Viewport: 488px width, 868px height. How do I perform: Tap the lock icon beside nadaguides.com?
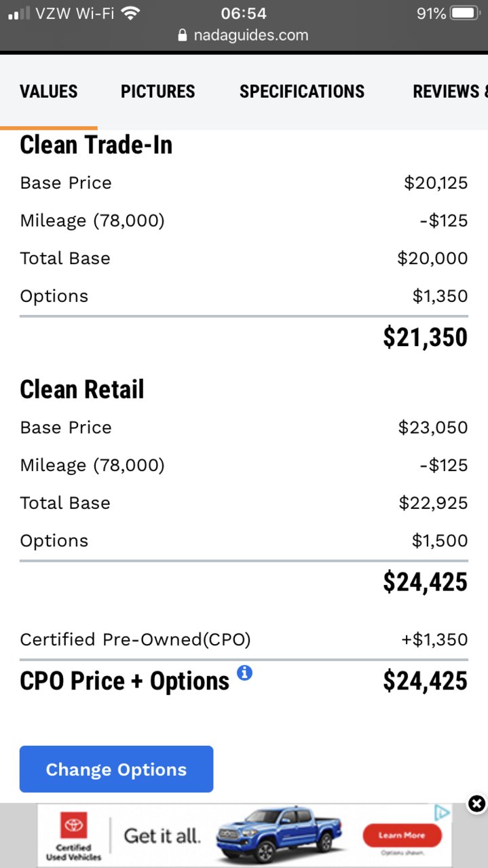(x=182, y=36)
